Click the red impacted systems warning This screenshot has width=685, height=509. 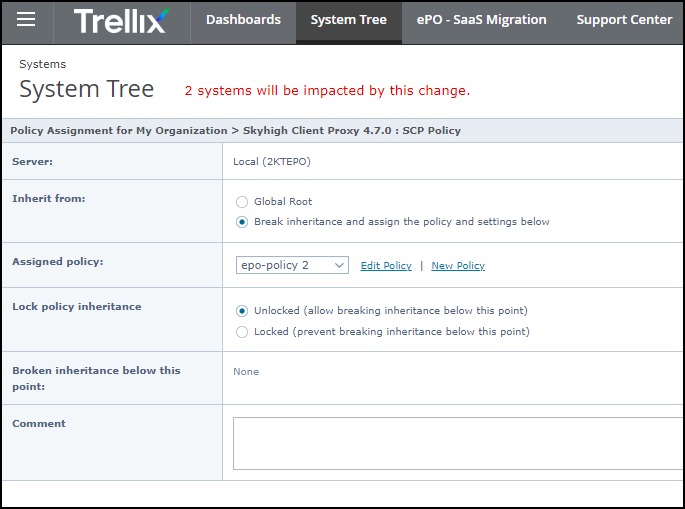pos(327,91)
